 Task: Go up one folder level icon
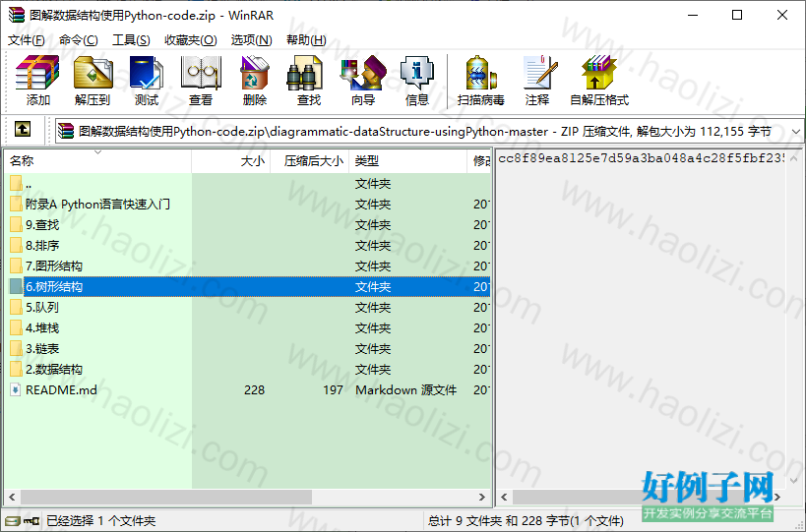click(x=22, y=129)
